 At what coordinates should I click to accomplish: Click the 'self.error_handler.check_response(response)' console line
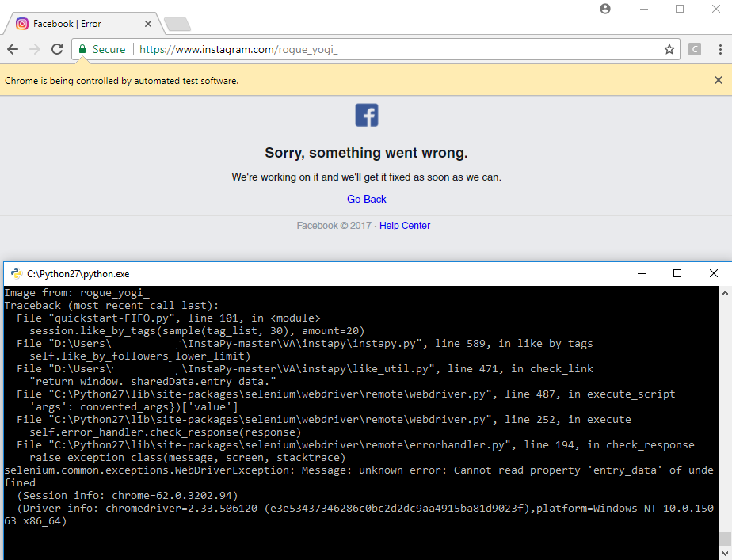pyautogui.click(x=166, y=432)
